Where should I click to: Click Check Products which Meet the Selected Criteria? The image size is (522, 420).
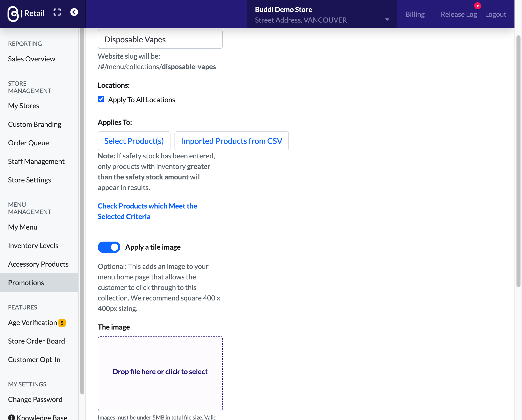coord(147,211)
